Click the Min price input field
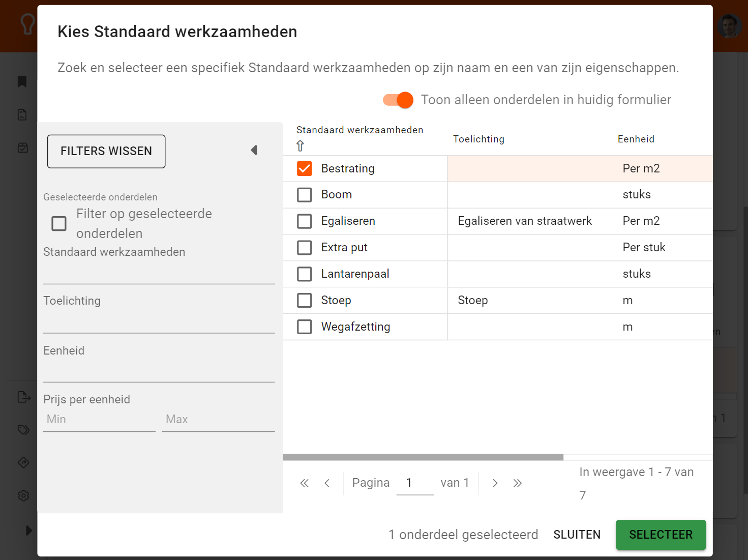Image resolution: width=748 pixels, height=560 pixels. click(99, 420)
